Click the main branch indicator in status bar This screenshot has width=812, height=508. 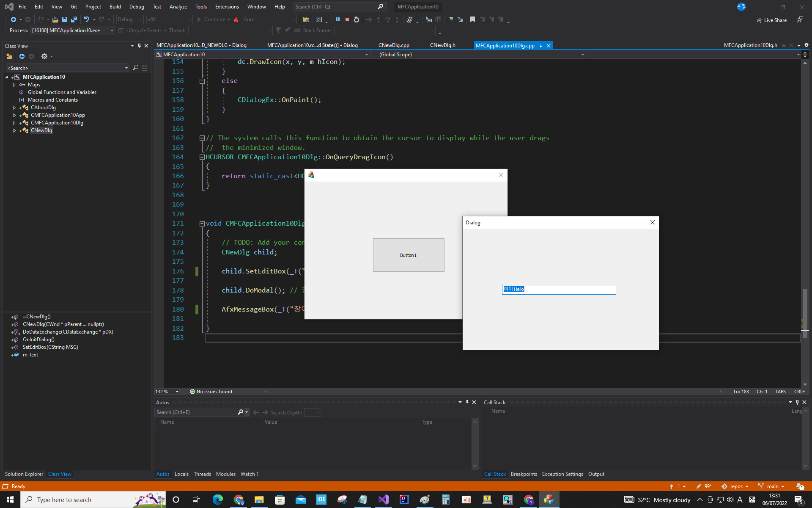pyautogui.click(x=771, y=486)
